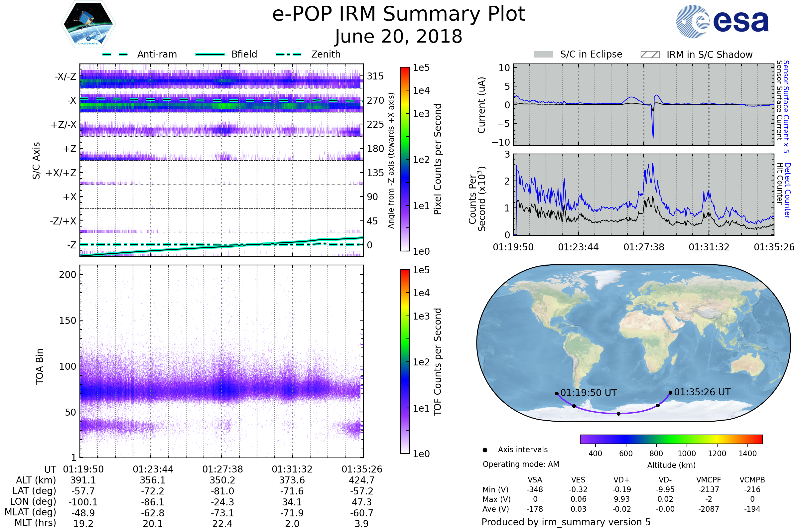Click the Produced by irm_summary version 5 text
This screenshot has height=532, width=798.
(x=566, y=522)
